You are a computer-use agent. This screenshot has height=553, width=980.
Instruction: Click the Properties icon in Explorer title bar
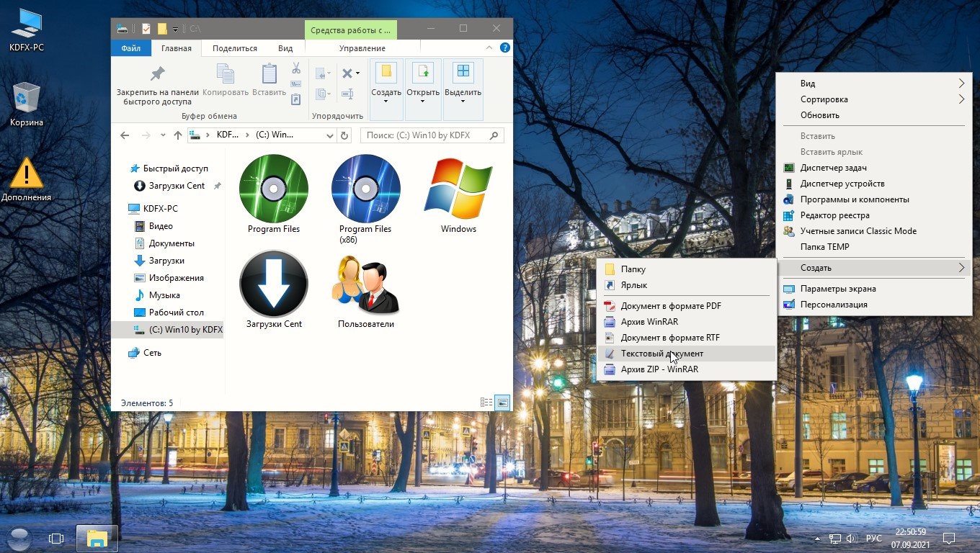(146, 29)
